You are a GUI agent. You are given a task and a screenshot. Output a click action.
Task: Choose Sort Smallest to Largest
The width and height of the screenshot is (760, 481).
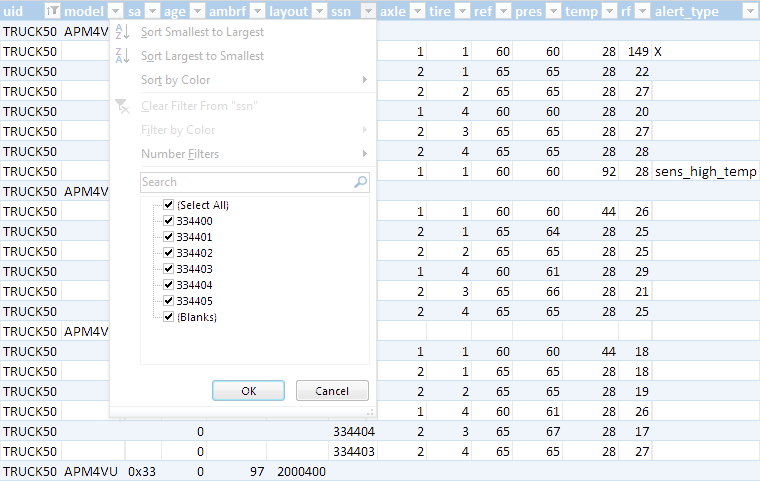point(243,32)
